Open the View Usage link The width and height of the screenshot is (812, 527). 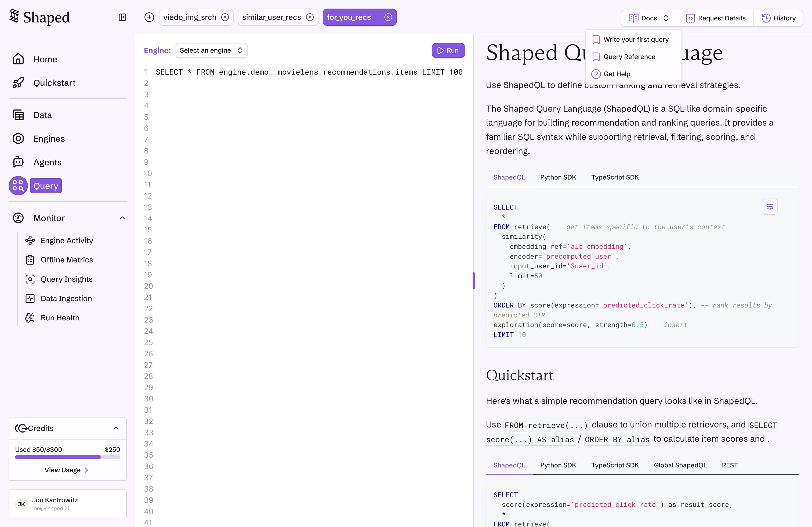[67, 470]
